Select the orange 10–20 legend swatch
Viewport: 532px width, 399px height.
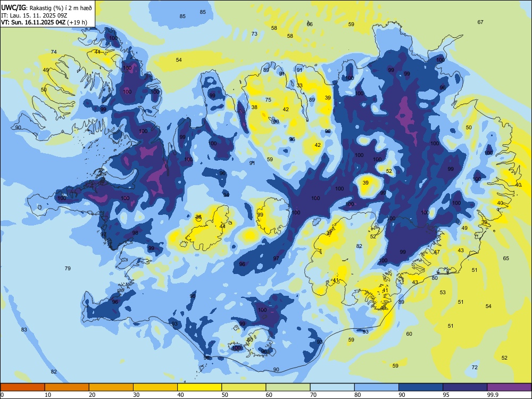click(67, 387)
